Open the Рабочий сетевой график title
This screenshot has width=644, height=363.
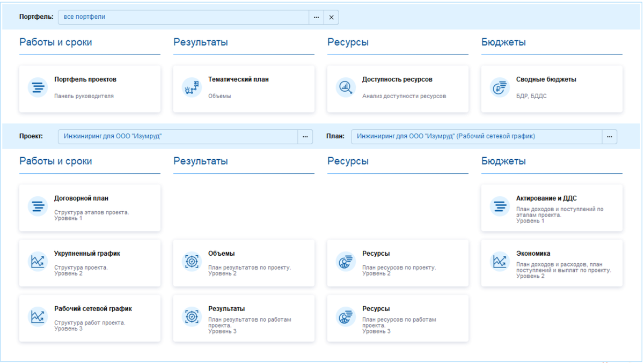point(93,309)
